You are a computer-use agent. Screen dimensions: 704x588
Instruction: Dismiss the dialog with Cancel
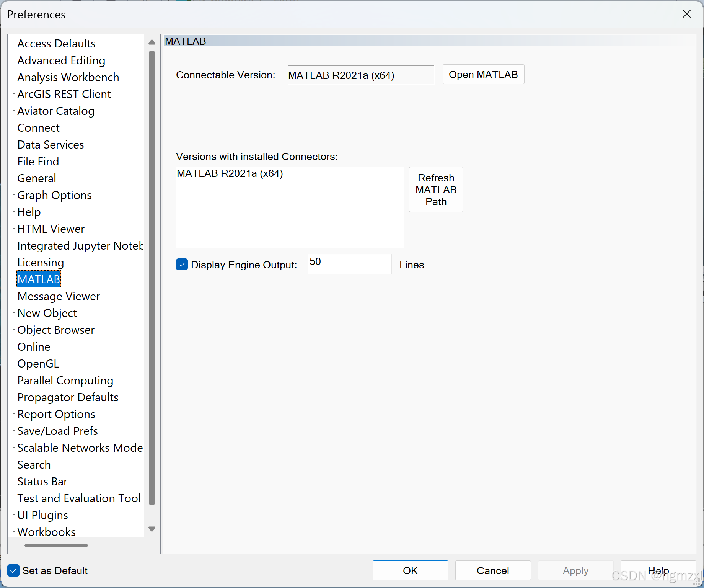click(x=493, y=570)
